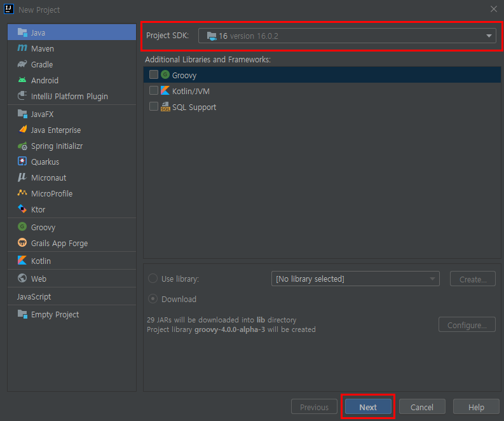Click the Maven 'm' icon

(x=22, y=48)
